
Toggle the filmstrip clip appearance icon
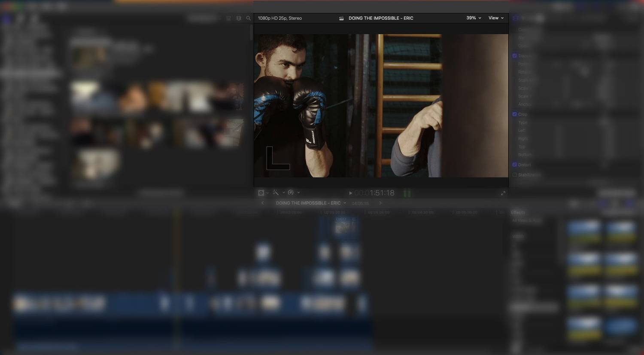239,18
